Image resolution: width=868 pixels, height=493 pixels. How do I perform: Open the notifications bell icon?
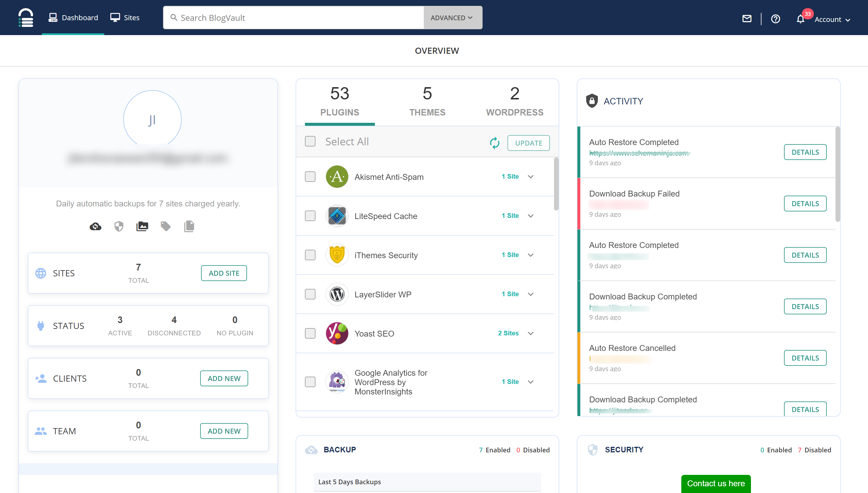(800, 19)
